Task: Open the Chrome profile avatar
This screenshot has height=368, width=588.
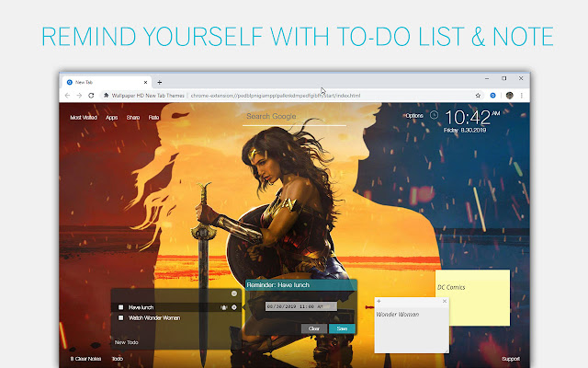Action: click(509, 96)
